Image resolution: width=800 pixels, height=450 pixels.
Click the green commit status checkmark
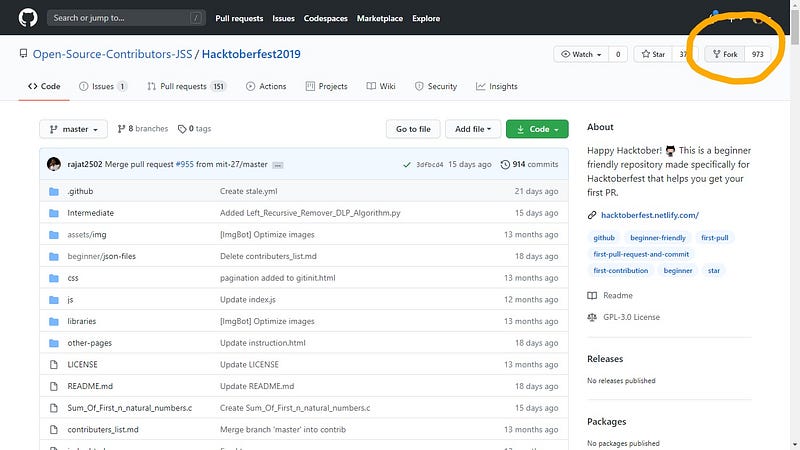coord(406,164)
